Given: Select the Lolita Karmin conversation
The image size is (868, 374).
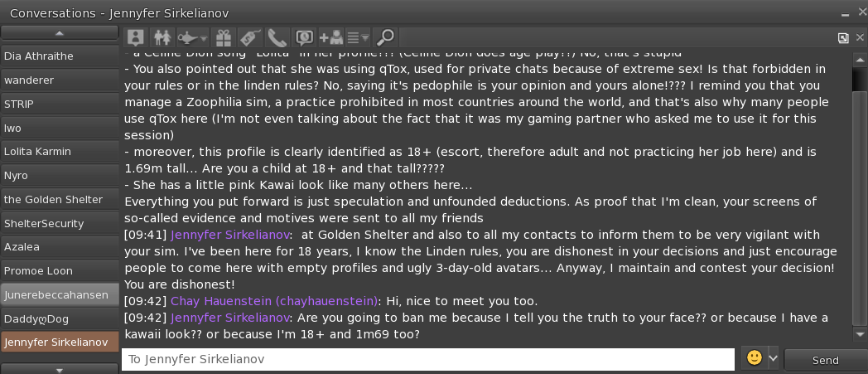Looking at the screenshot, I should pyautogui.click(x=60, y=152).
